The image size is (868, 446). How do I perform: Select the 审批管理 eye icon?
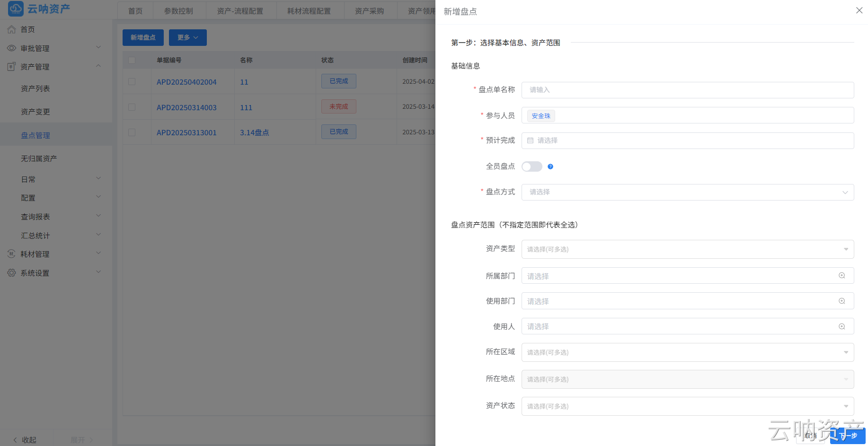[11, 48]
